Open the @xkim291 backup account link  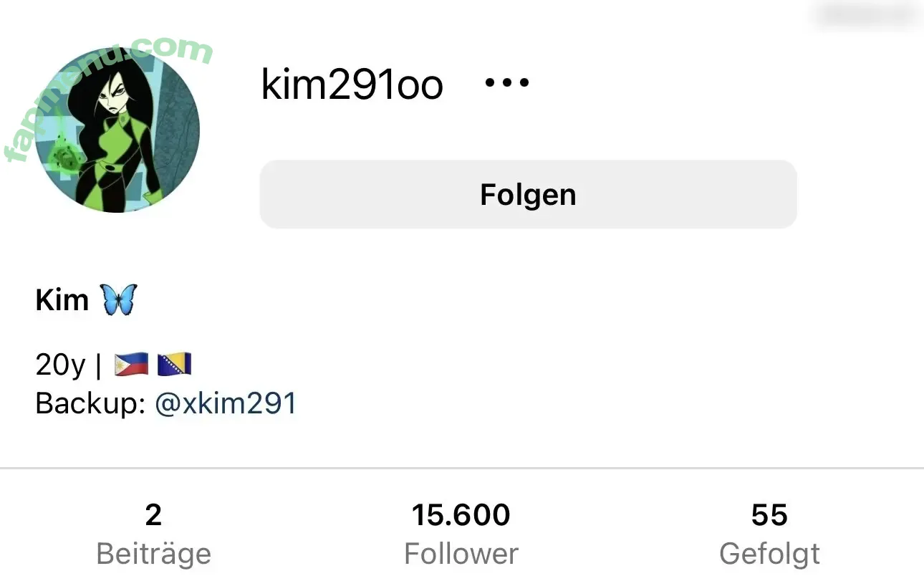coord(226,404)
